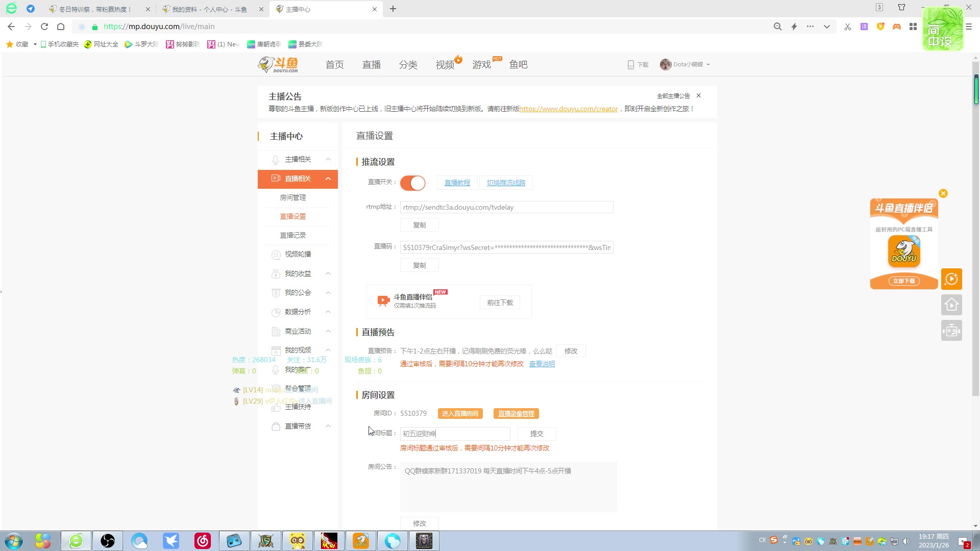The height and width of the screenshot is (551, 980).
Task: Click the Windows Start button
Action: (x=14, y=541)
